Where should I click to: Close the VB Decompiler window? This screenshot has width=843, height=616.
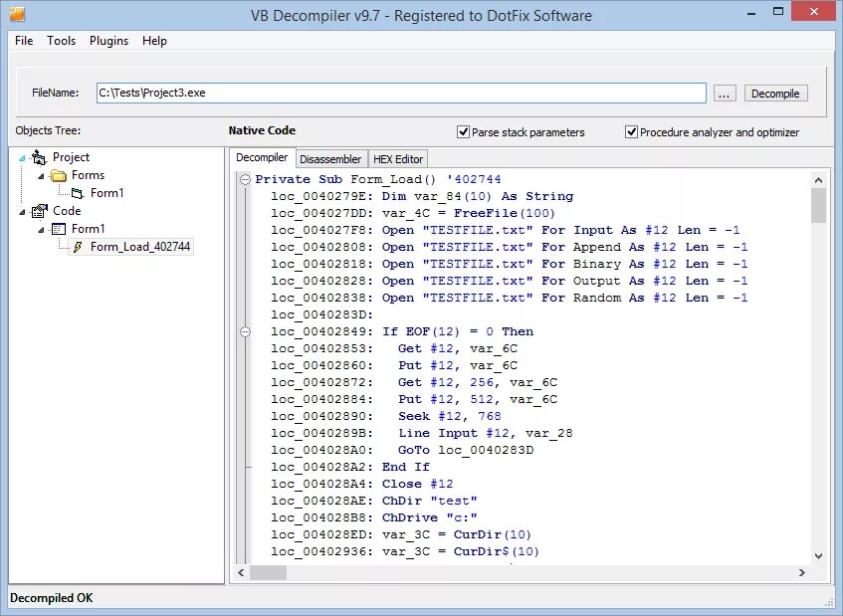coord(813,11)
